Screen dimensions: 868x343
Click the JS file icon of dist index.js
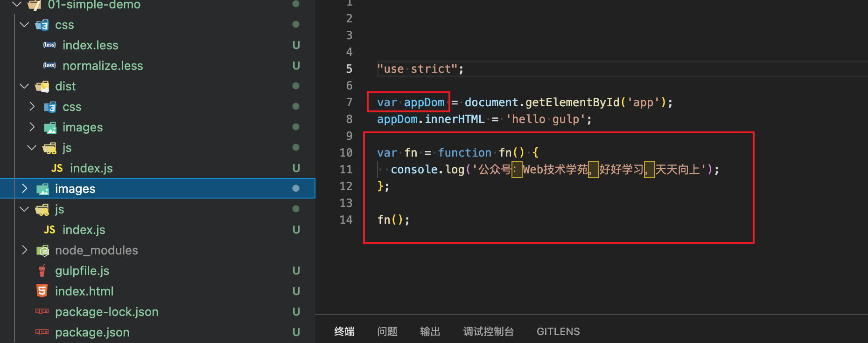(57, 168)
